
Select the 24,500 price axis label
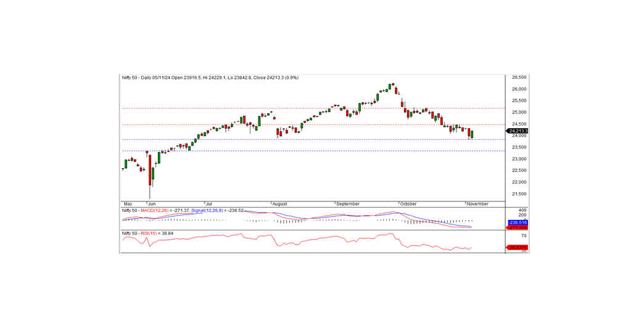click(519, 124)
